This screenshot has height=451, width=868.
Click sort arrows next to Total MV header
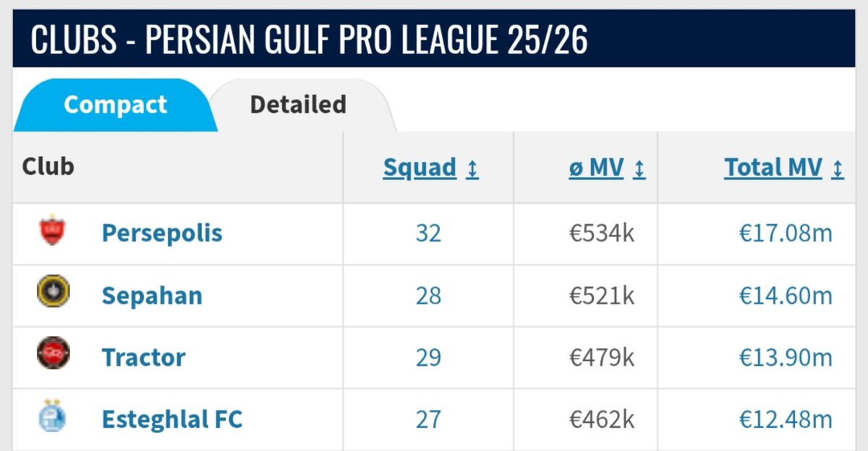(x=838, y=169)
